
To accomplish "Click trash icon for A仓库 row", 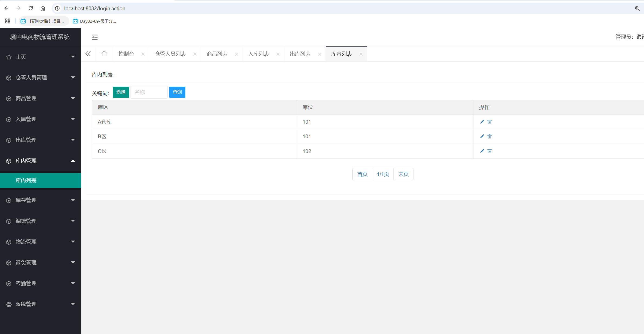I will coord(489,122).
